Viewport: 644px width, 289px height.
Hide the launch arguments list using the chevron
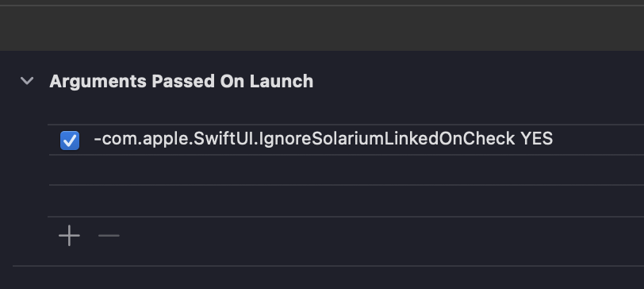27,81
